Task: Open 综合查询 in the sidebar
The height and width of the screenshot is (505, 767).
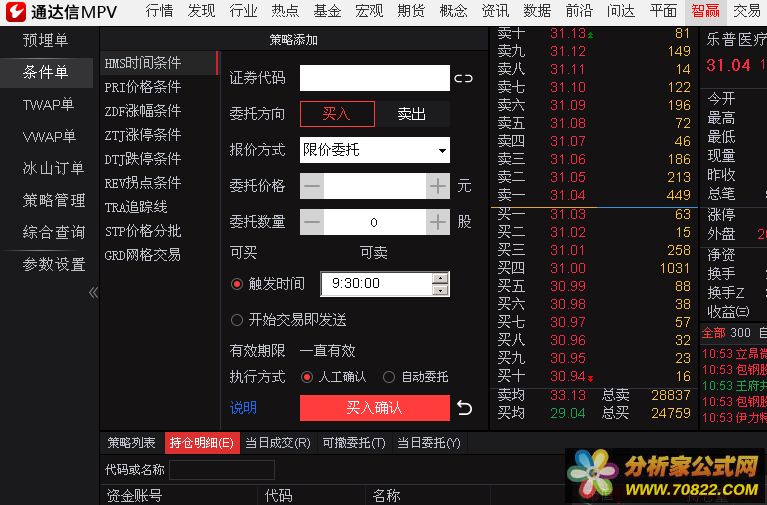Action: (54, 232)
